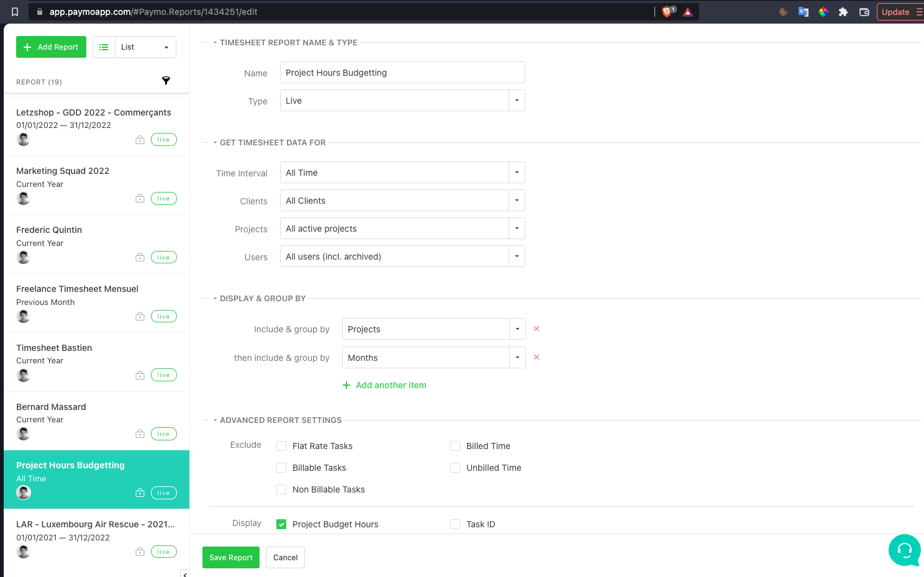Image resolution: width=924 pixels, height=577 pixels.
Task: Select the Frederic Quintin report
Action: pos(96,244)
